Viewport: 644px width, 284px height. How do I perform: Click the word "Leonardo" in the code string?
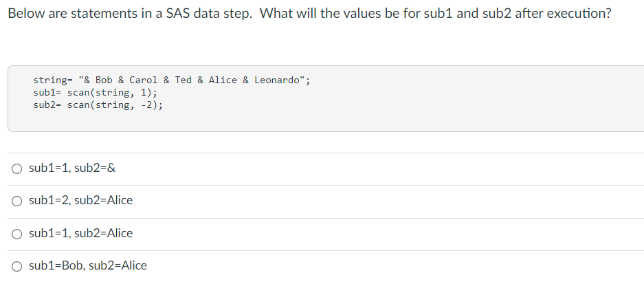(x=277, y=80)
